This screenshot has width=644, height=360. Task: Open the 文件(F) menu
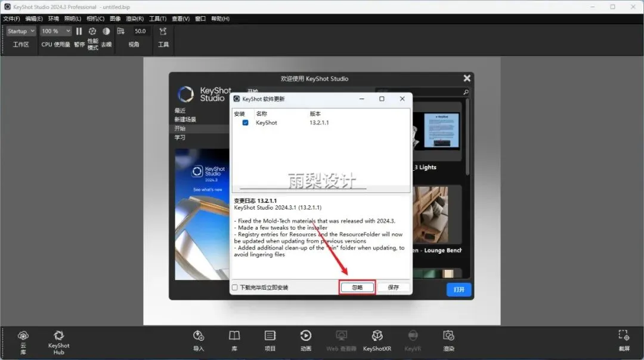11,19
